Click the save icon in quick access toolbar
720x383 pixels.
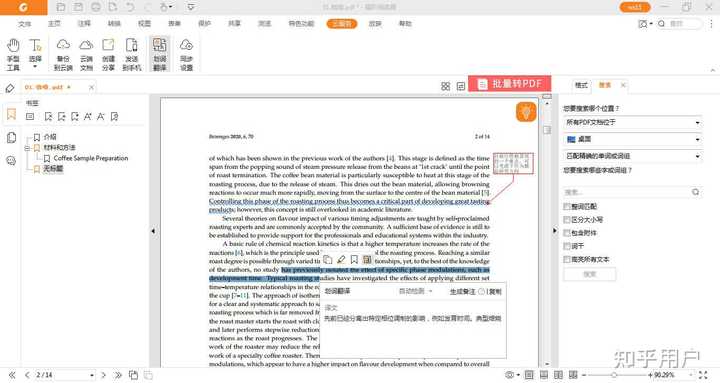tap(79, 7)
